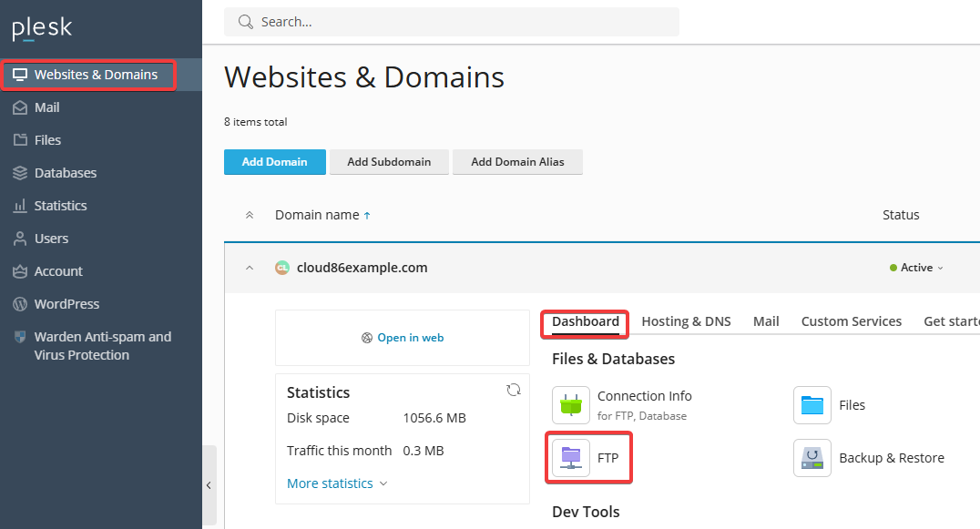980x529 pixels.
Task: Click the Status column header
Action: (901, 215)
